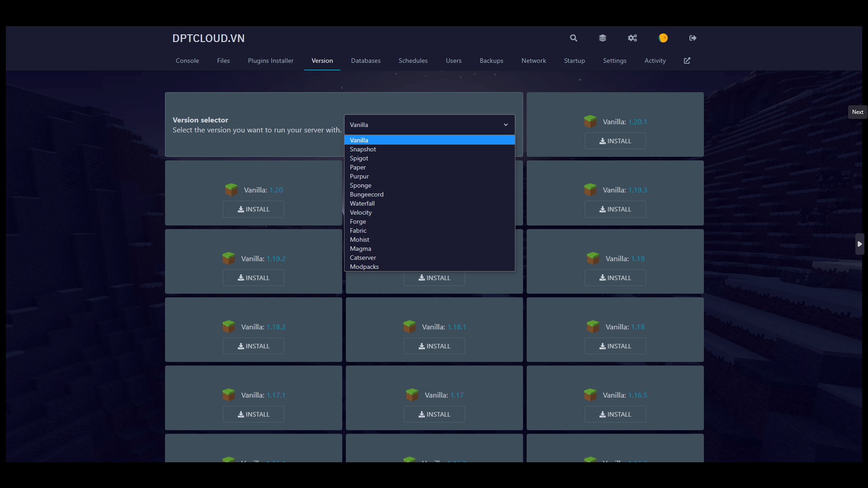
Task: Open the admin gears icon
Action: point(632,38)
